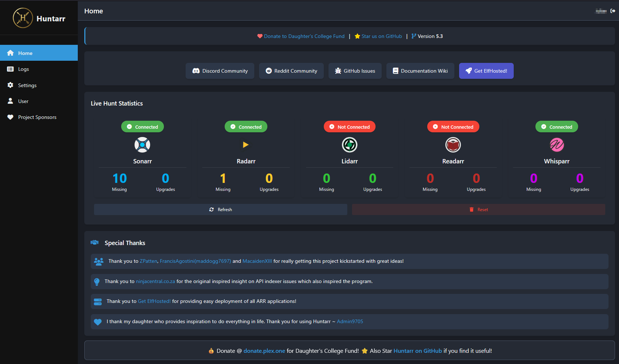Click the Sonarr app icon

pos(142,145)
